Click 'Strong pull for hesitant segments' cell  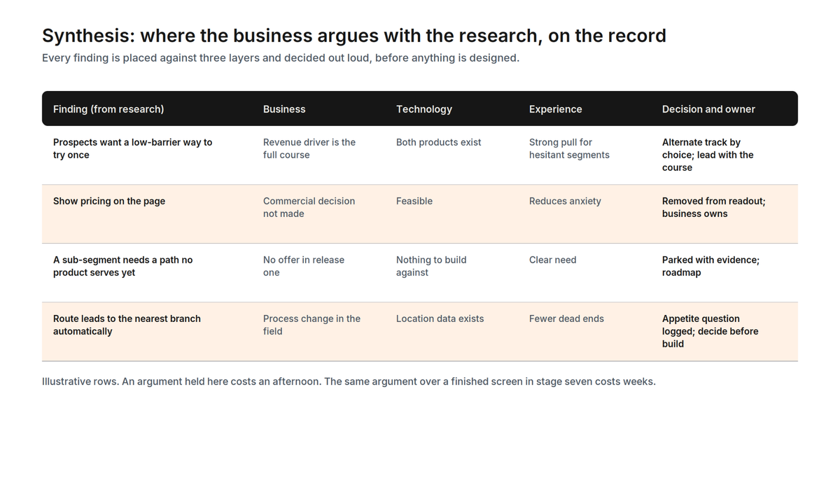pos(569,148)
